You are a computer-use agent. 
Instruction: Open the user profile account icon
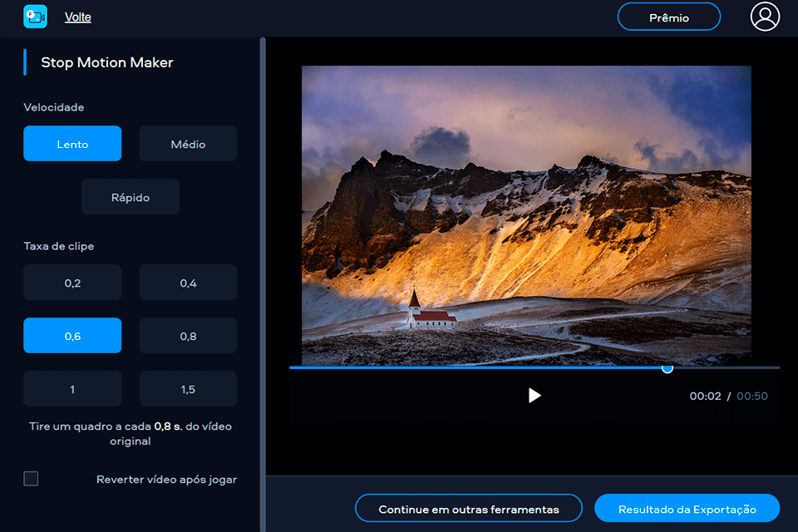tap(765, 17)
